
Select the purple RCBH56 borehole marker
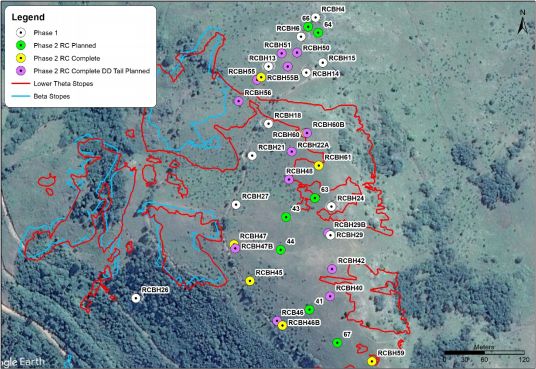tap(239, 101)
